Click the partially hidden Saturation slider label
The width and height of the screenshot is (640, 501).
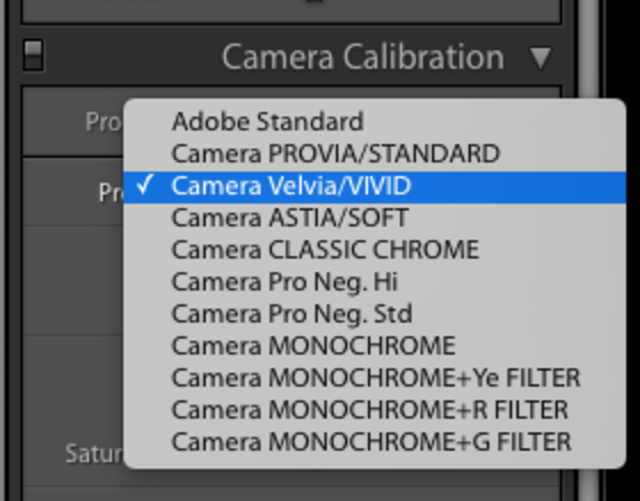92,453
